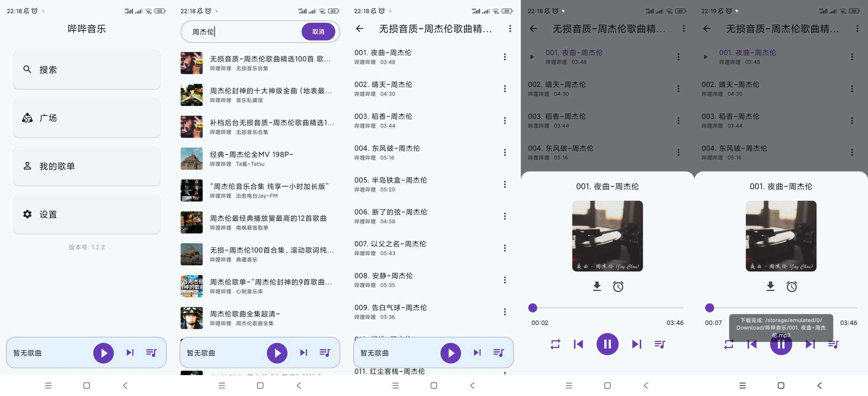Open playlist queue in player at 00:07

tap(833, 344)
